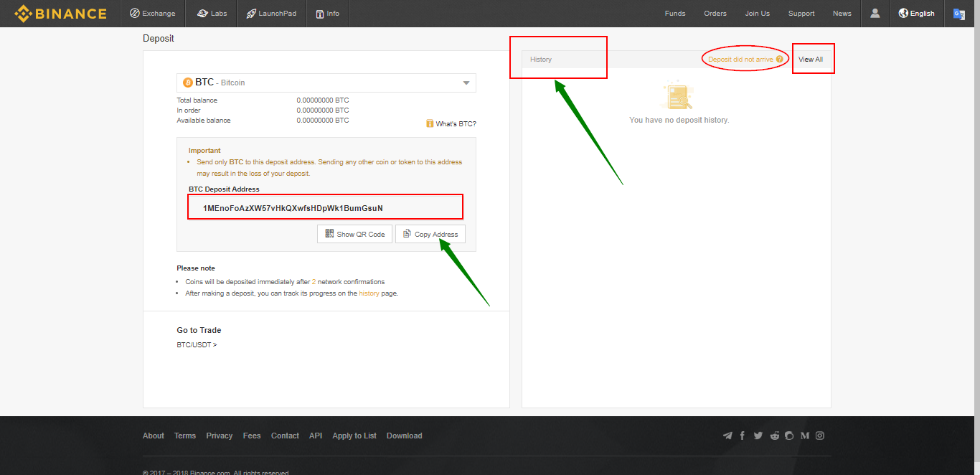
Task: Open the API footer link
Action: point(316,436)
